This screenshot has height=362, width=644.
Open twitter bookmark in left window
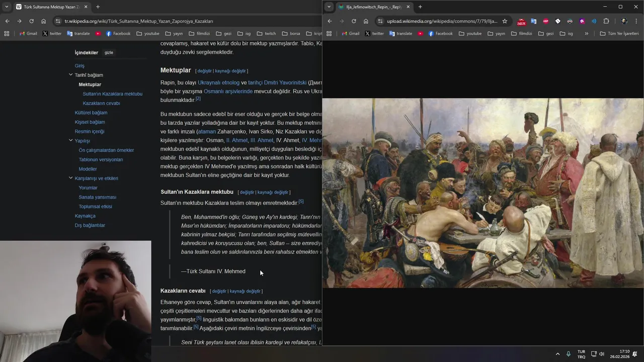point(52,34)
